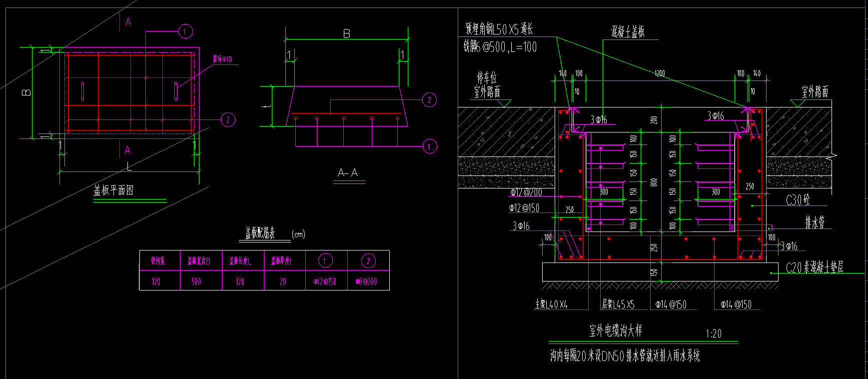This screenshot has width=868, height=379.
Task: Click the '提环Φ10' lifting ring label
Action: [222, 59]
